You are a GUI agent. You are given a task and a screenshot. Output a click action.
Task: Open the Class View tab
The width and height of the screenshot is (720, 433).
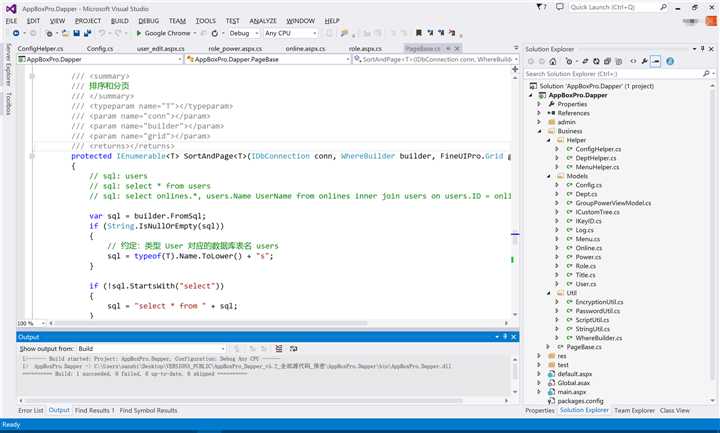click(675, 410)
